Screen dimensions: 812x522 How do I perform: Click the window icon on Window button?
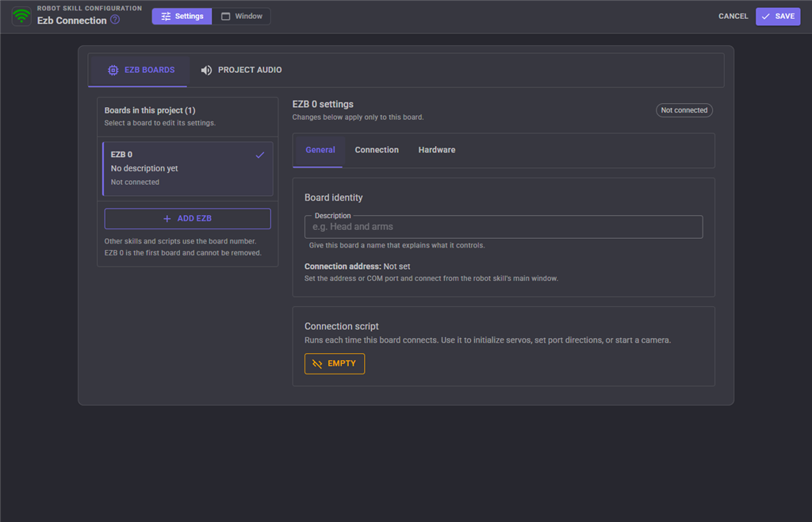point(226,17)
